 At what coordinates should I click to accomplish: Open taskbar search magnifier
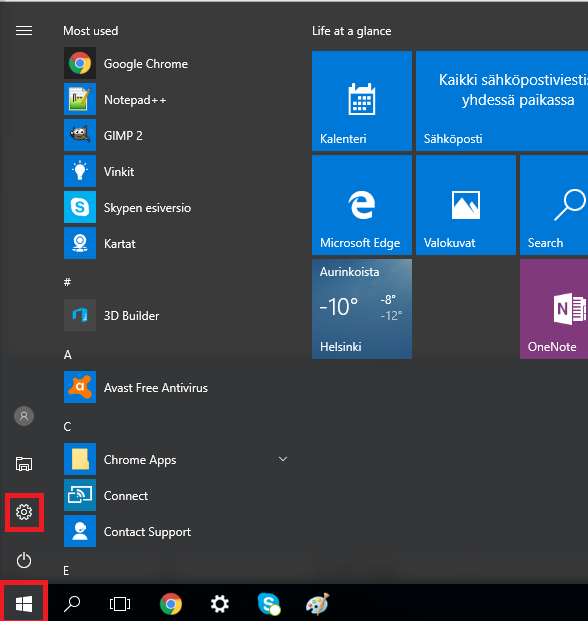(72, 604)
